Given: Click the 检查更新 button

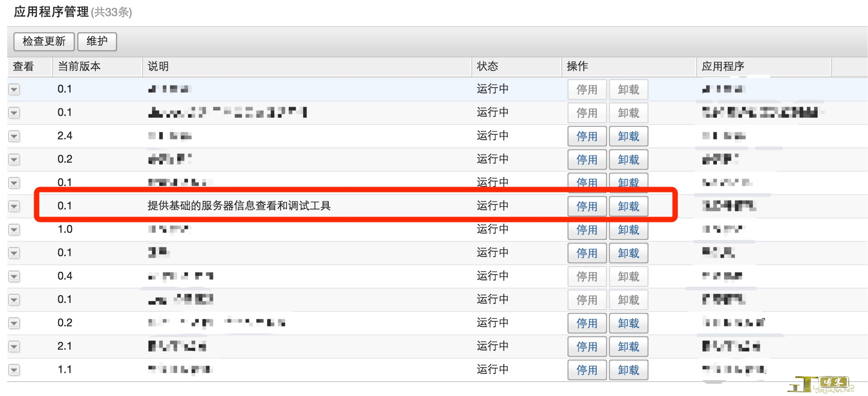Looking at the screenshot, I should (x=44, y=41).
